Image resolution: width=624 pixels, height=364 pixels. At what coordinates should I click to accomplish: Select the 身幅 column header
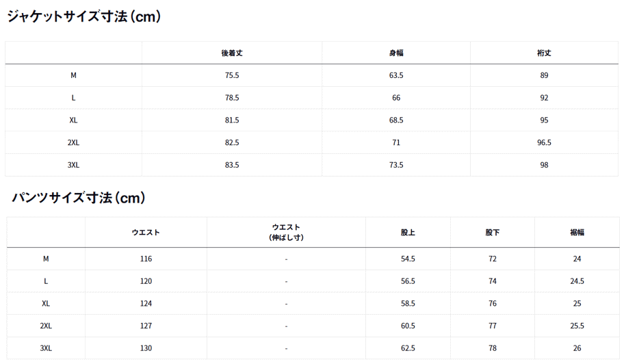click(396, 53)
